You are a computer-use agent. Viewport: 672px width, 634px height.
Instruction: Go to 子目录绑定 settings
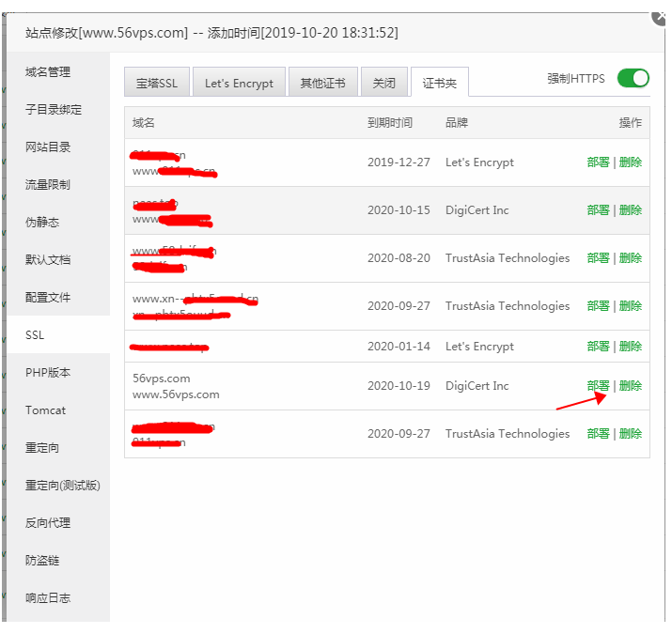point(54,110)
